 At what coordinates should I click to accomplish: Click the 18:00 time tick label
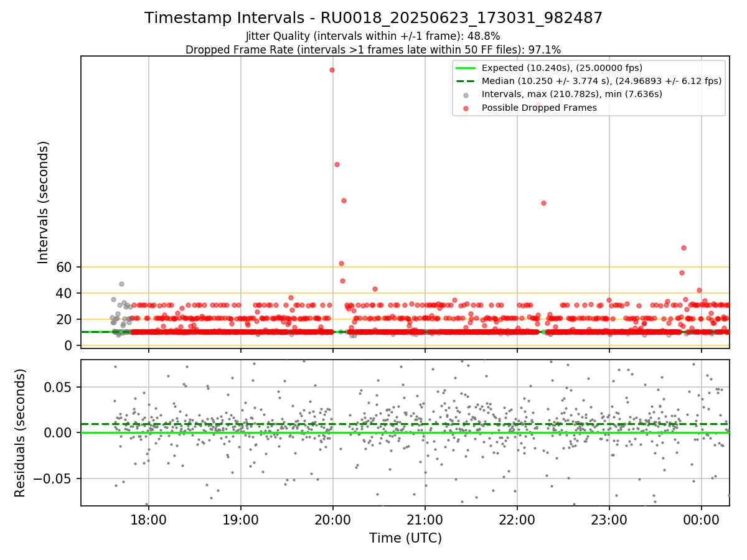point(148,520)
